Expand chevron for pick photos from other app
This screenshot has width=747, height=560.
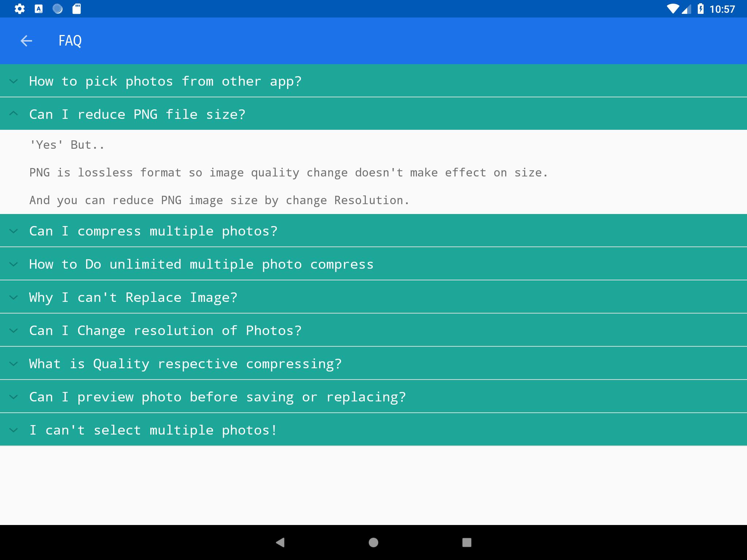(x=13, y=81)
